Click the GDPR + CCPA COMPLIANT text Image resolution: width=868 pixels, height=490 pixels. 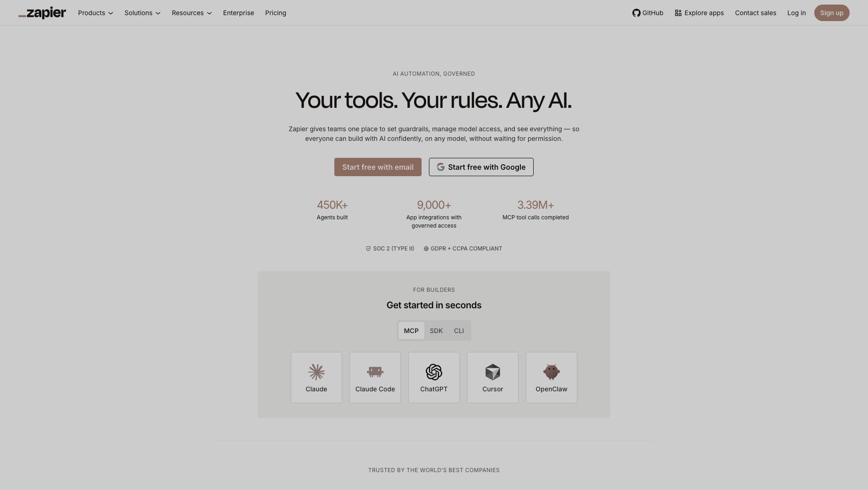coord(466,249)
